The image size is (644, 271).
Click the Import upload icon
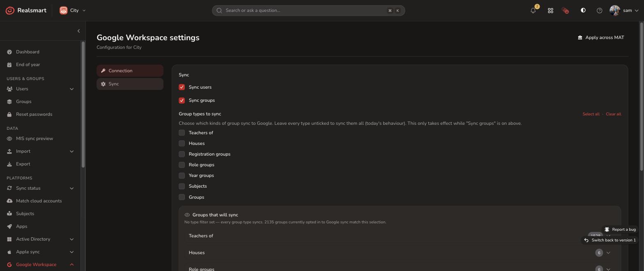(x=9, y=151)
